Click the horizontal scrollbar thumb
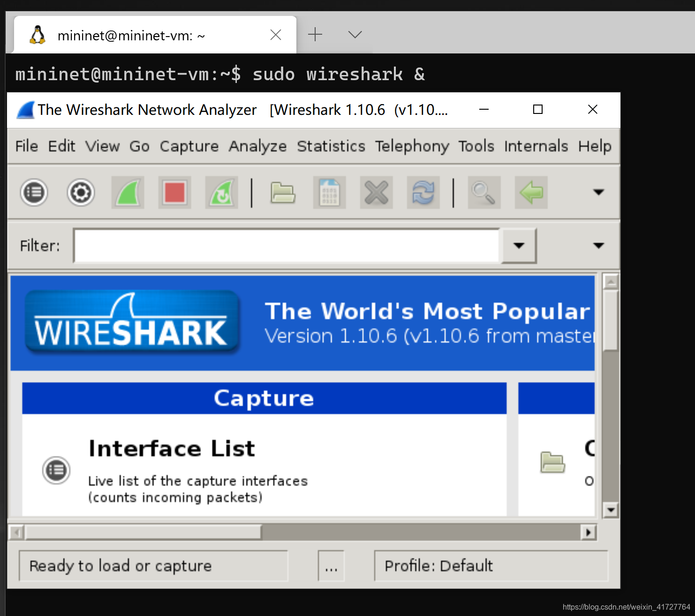695x616 pixels. (x=143, y=532)
